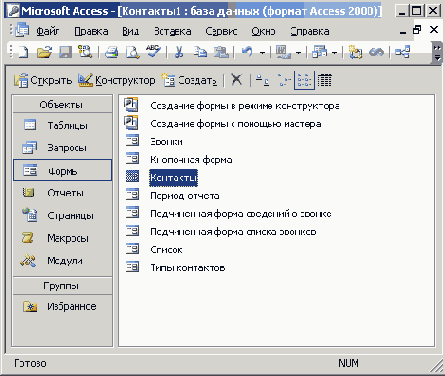This screenshot has height=376, width=445.
Task: Open the OfficeLinks dropdown arrow
Action: click(299, 53)
